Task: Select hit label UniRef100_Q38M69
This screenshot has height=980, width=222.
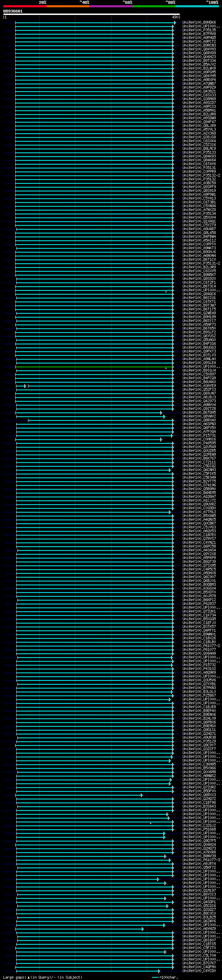Action: click(199, 99)
